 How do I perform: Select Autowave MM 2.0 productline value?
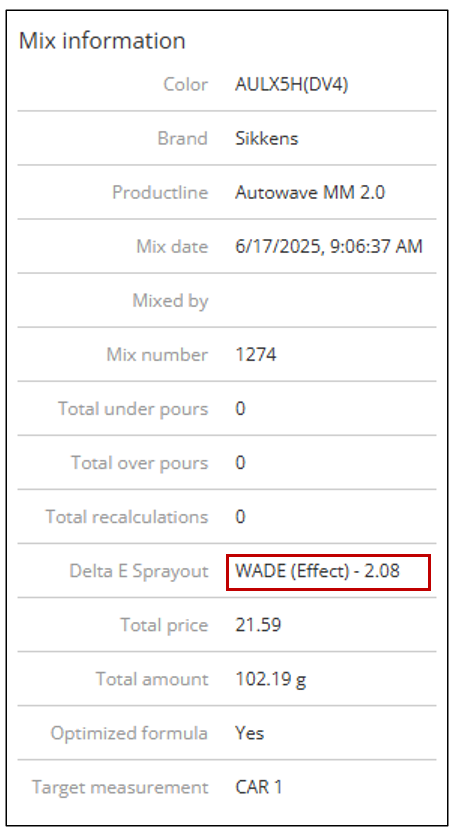[x=310, y=192]
